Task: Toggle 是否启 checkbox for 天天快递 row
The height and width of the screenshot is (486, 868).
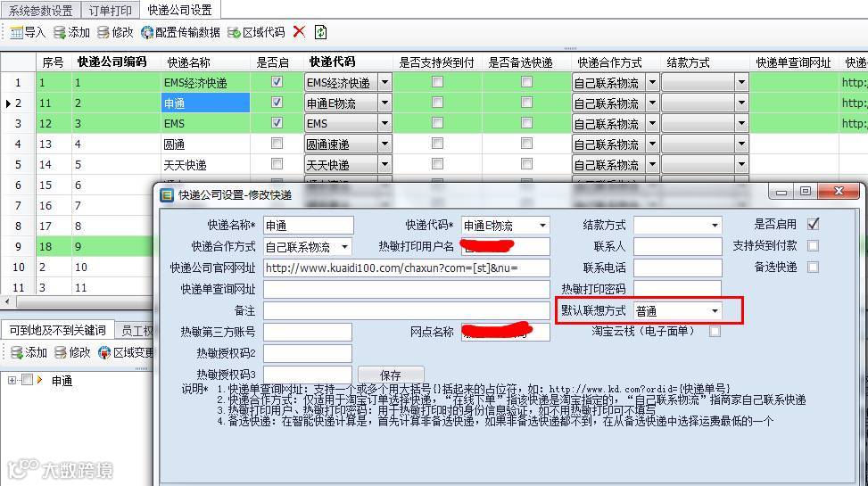Action: [x=277, y=164]
